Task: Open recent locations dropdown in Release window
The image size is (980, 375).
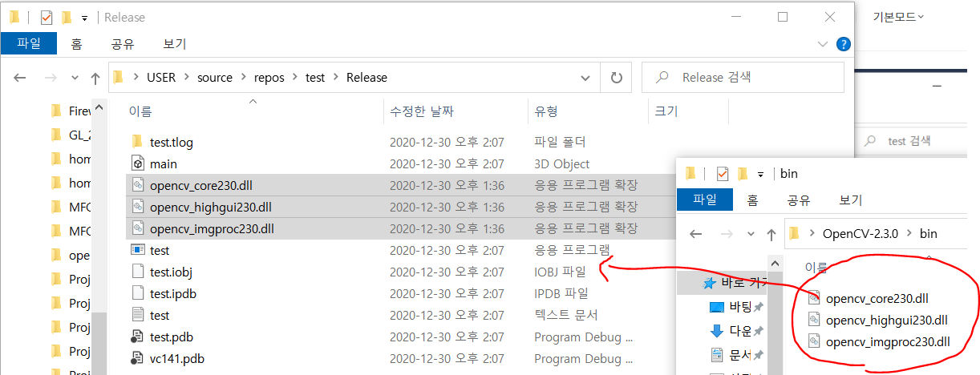Action: [x=75, y=78]
